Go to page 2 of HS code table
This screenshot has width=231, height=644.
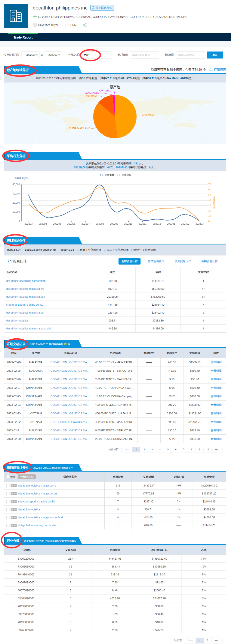(207, 641)
